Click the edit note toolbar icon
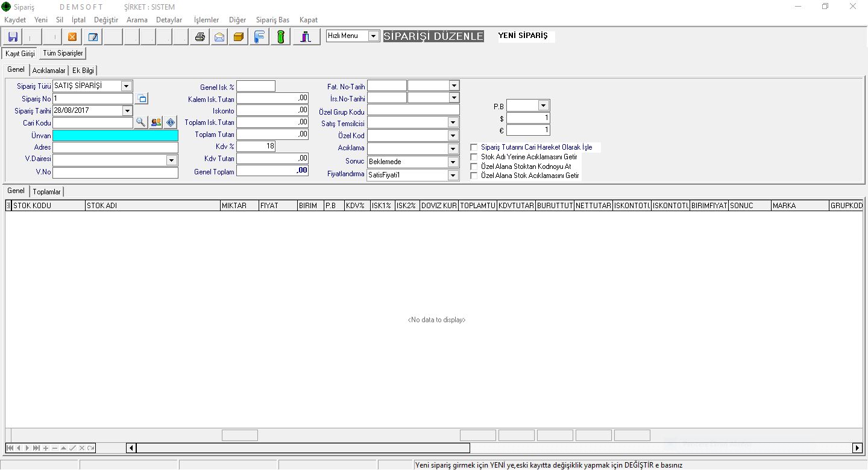This screenshot has height=470, width=868. pyautogui.click(x=93, y=37)
